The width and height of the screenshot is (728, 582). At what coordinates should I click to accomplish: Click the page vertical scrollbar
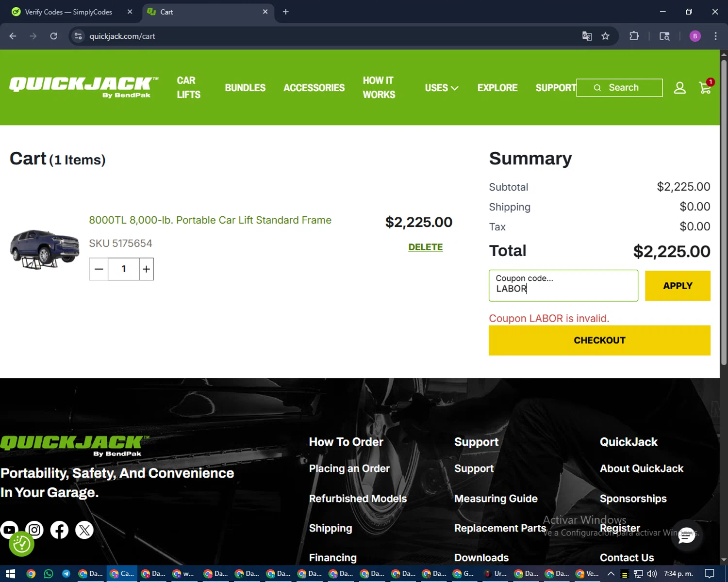[724, 213]
